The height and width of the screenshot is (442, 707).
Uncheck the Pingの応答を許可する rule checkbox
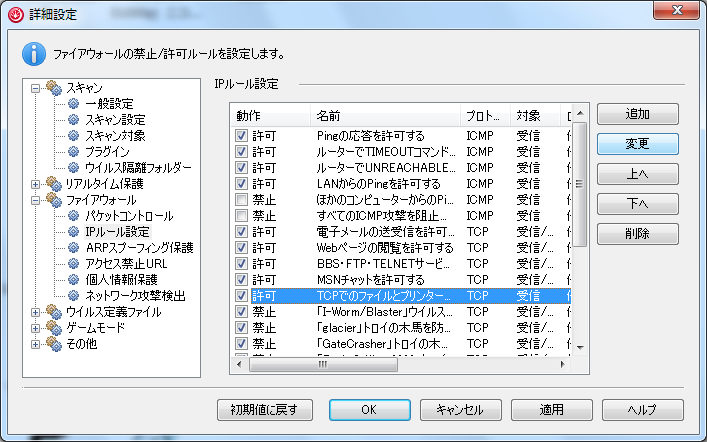[241, 135]
